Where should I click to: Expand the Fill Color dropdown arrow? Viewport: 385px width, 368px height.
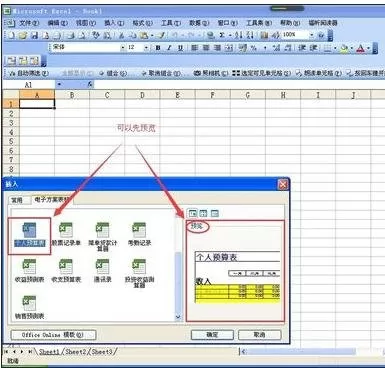(352, 48)
